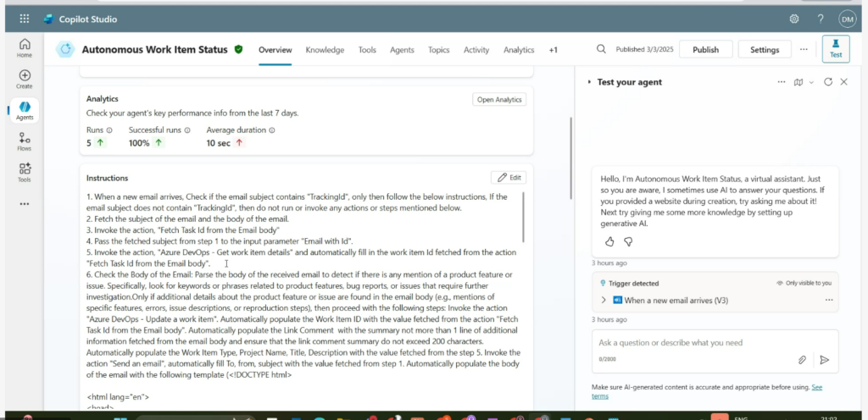
Task: Click the Copilot Studio logo icon
Action: (x=48, y=19)
